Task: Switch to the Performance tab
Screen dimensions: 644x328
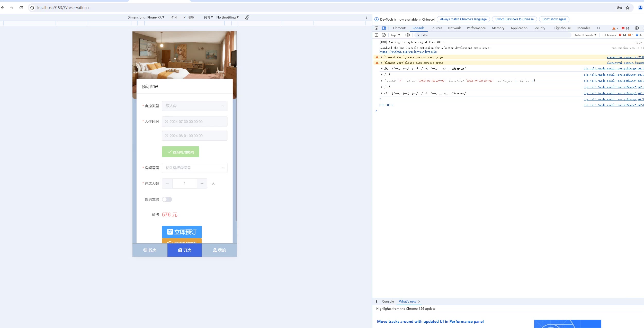Action: point(476,28)
